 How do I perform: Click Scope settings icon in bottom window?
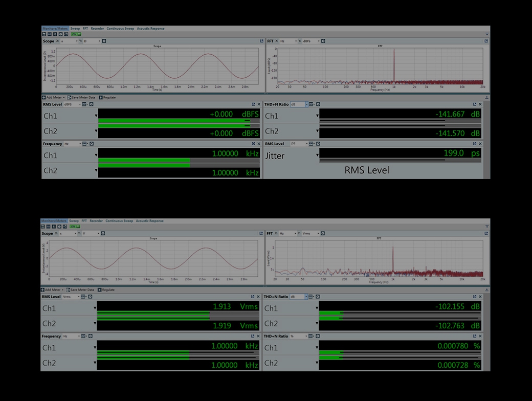tap(103, 233)
